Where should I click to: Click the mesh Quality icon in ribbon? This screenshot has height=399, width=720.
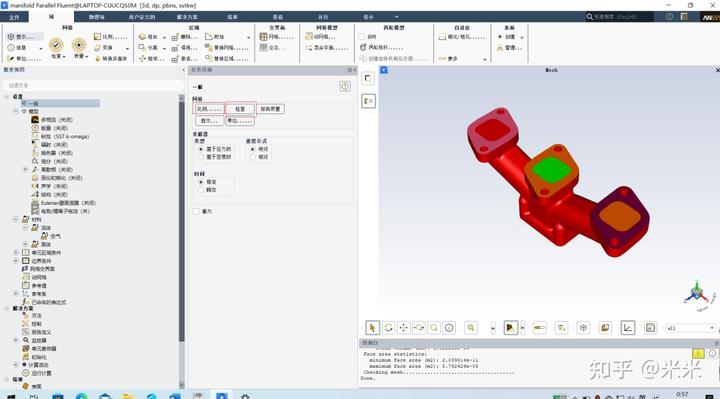point(79,45)
